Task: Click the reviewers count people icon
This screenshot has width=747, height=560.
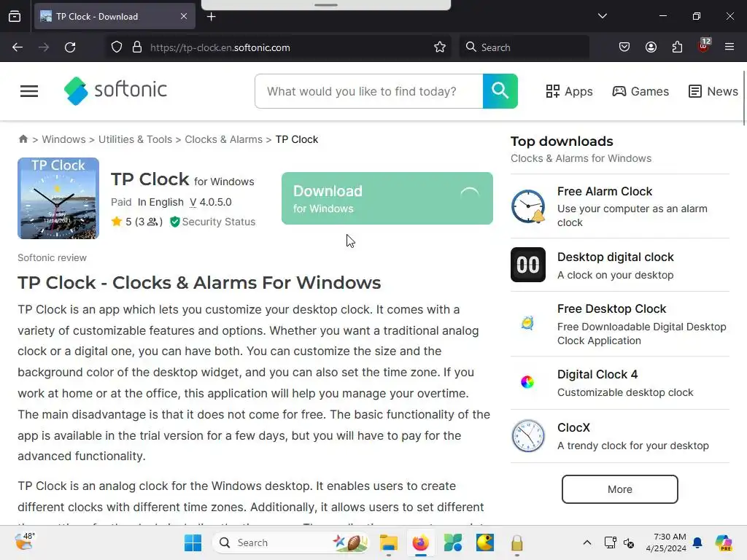Action: tap(152, 222)
